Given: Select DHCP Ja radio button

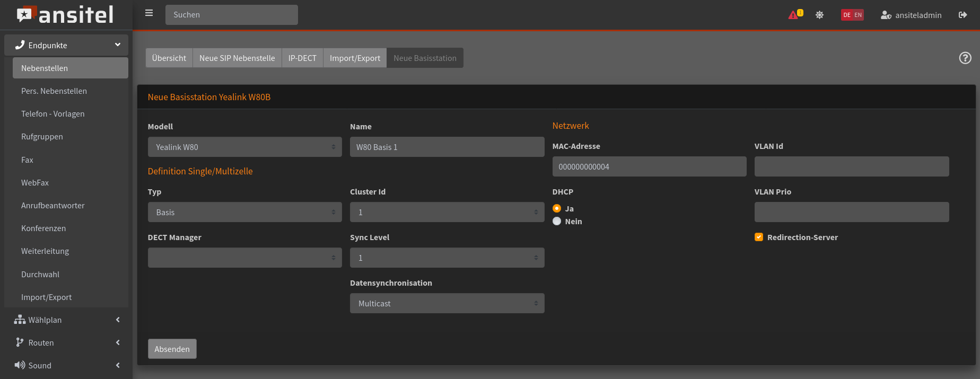Looking at the screenshot, I should [x=557, y=208].
